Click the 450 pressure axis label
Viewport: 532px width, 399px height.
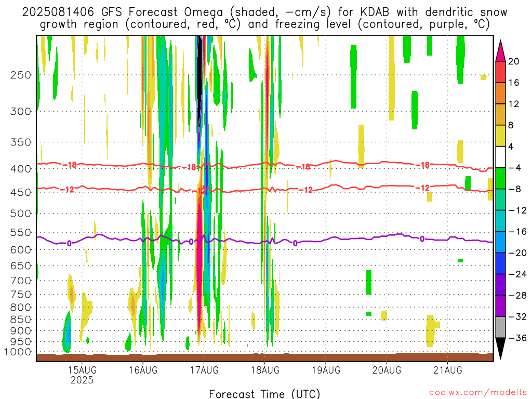[21, 192]
